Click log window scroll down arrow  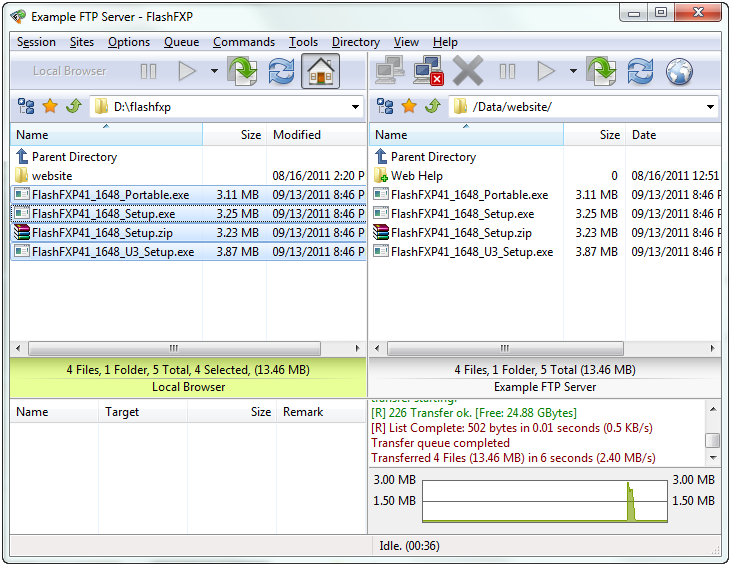(713, 458)
